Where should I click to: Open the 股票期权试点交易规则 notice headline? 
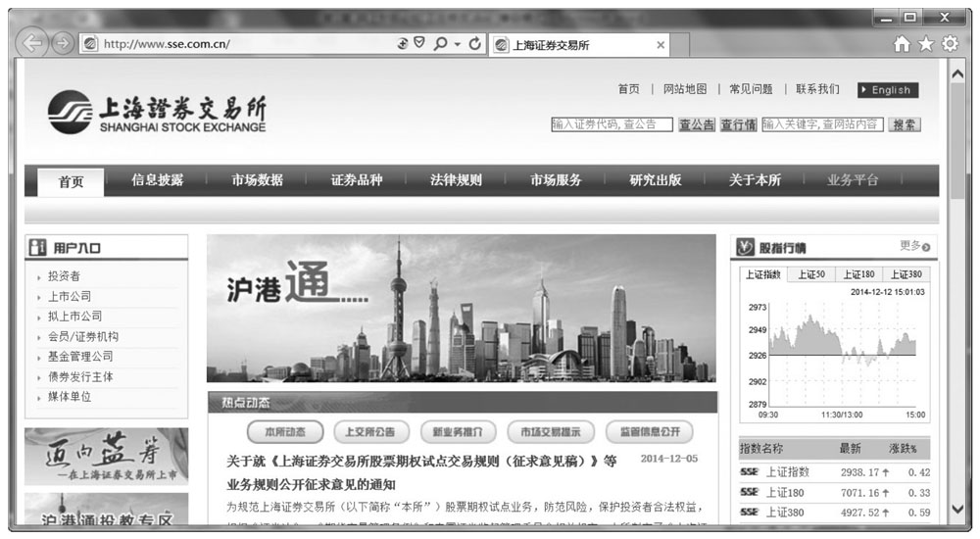click(421, 472)
